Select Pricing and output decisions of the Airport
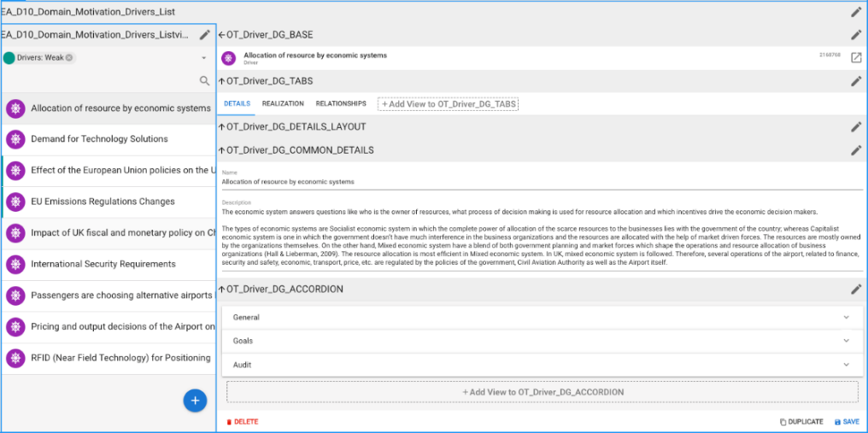Image resolution: width=868 pixels, height=433 pixels. pyautogui.click(x=108, y=327)
